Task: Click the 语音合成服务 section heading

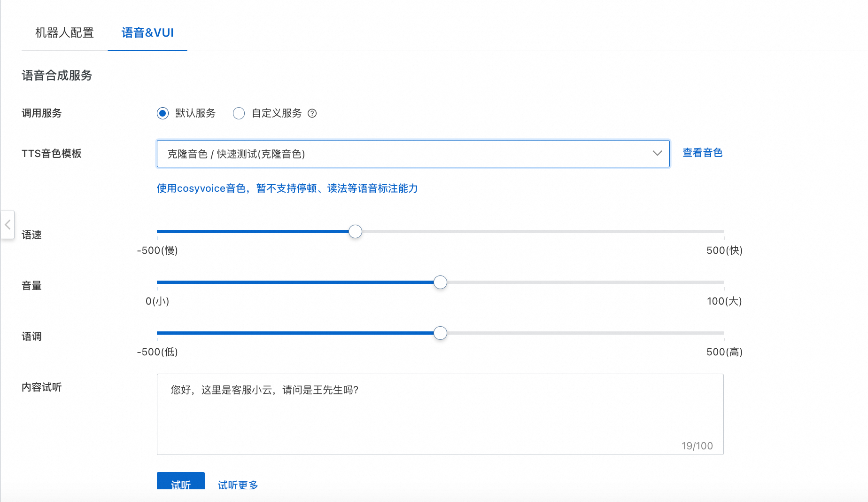Action: (x=57, y=76)
